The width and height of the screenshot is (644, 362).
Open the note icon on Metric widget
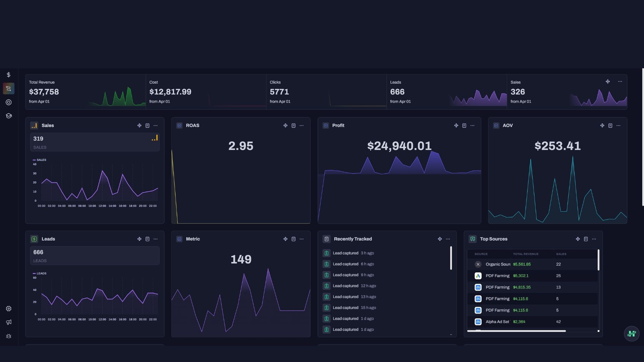[293, 239]
